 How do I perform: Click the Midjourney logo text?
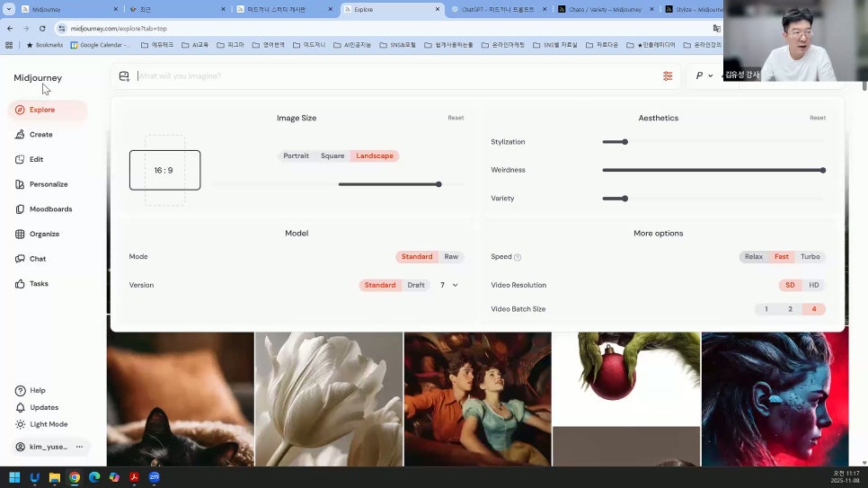[38, 78]
